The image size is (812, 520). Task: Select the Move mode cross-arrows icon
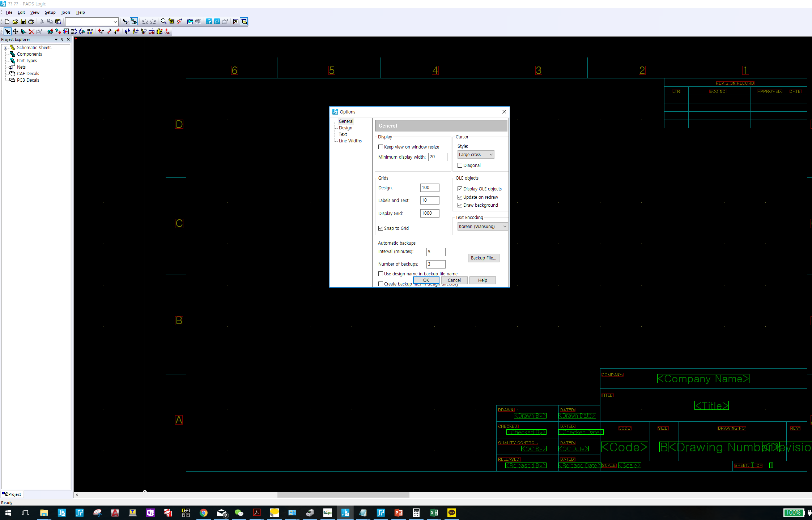tap(16, 32)
